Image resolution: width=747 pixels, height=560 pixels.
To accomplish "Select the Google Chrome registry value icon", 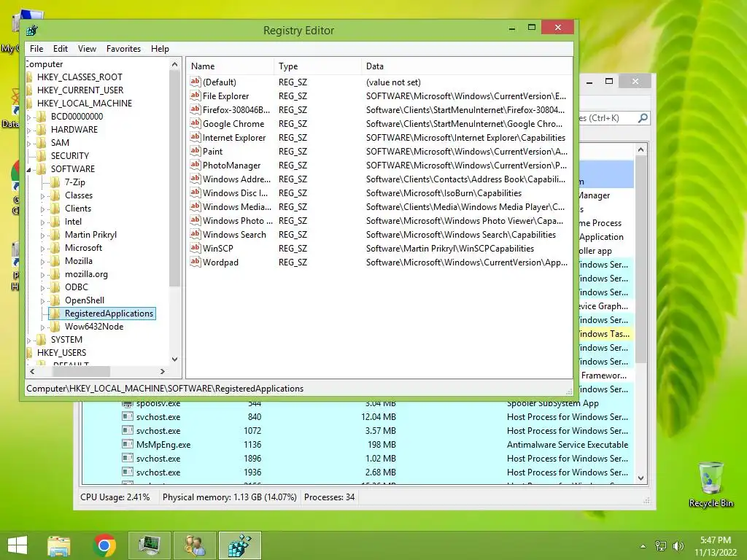I will pyautogui.click(x=195, y=123).
